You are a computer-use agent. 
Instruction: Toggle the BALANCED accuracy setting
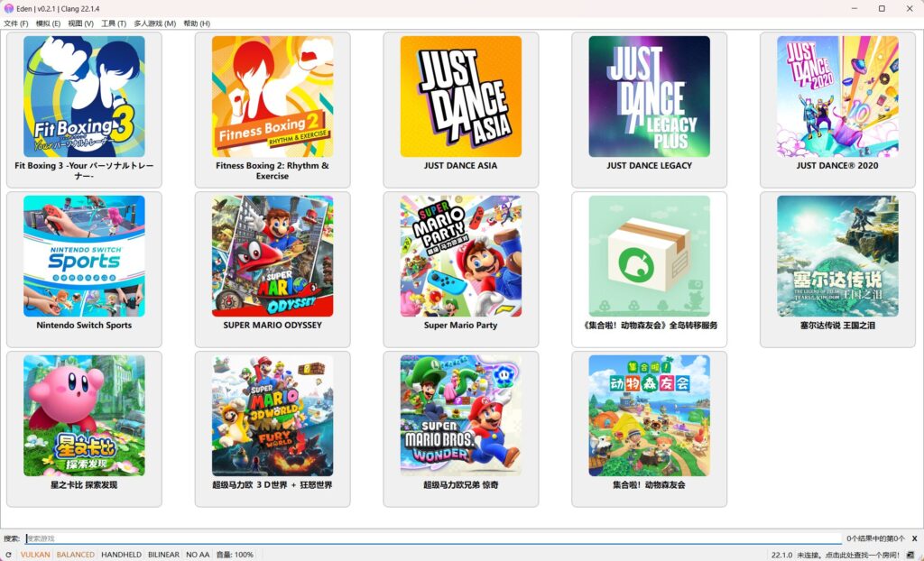(x=76, y=555)
